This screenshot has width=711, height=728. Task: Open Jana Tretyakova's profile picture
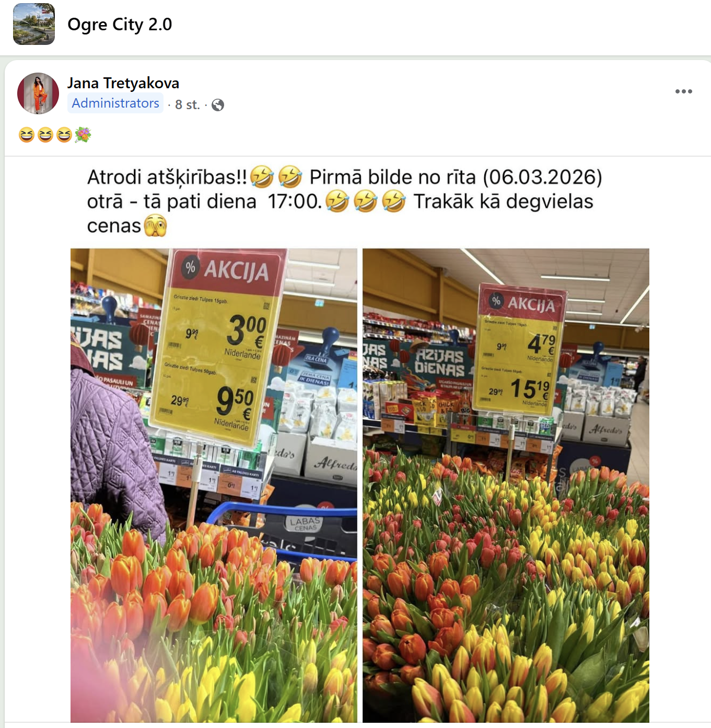click(38, 93)
